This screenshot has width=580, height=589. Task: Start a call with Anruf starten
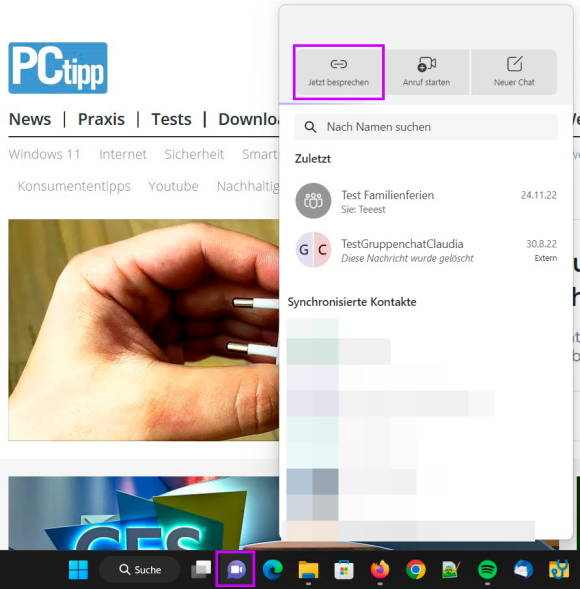pyautogui.click(x=426, y=72)
